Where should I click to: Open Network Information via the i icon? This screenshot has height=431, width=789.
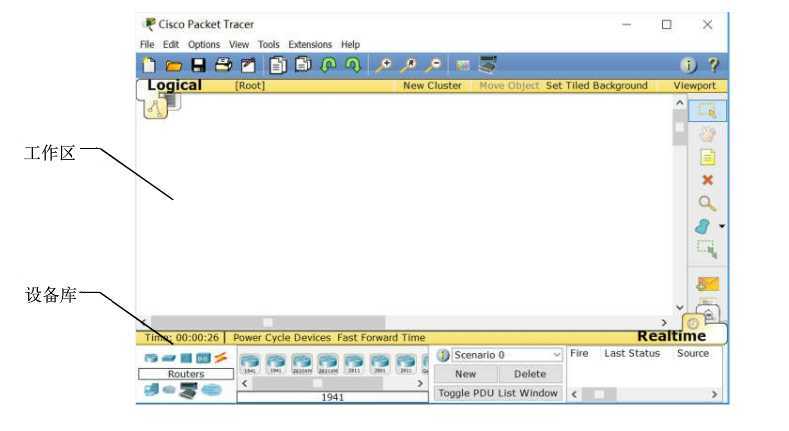pyautogui.click(x=688, y=65)
